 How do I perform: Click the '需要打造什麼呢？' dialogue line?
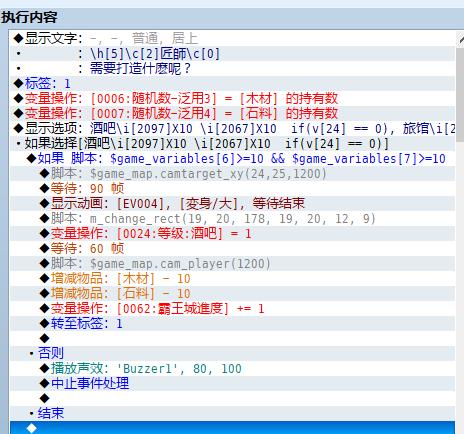[x=232, y=68]
